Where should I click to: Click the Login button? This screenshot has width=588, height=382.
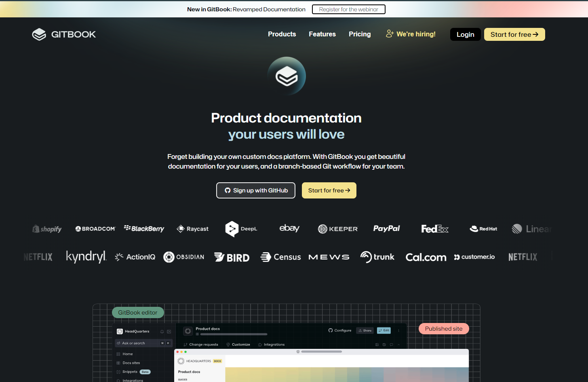(466, 34)
